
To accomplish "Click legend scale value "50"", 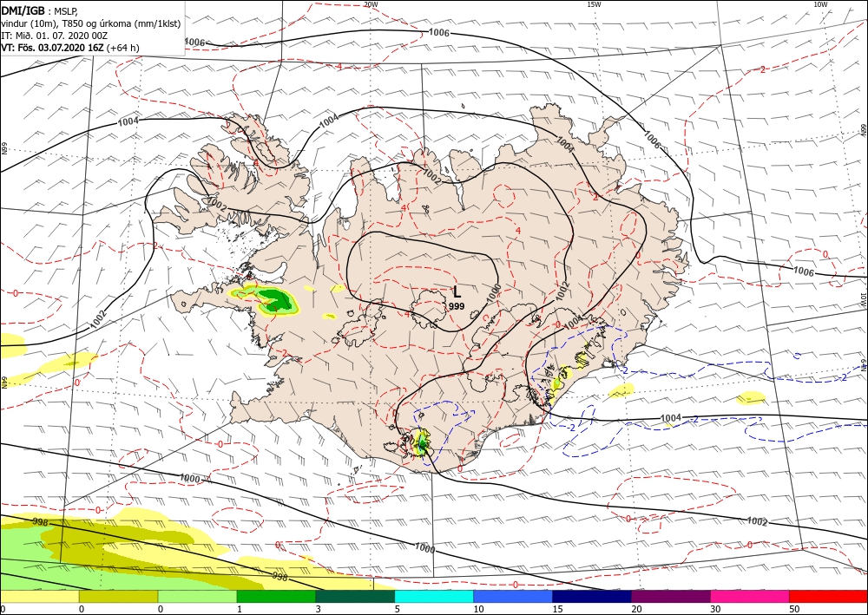I will tap(794, 609).
